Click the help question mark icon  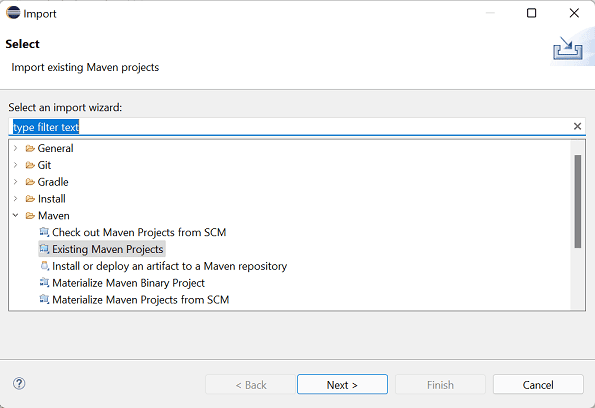click(19, 384)
